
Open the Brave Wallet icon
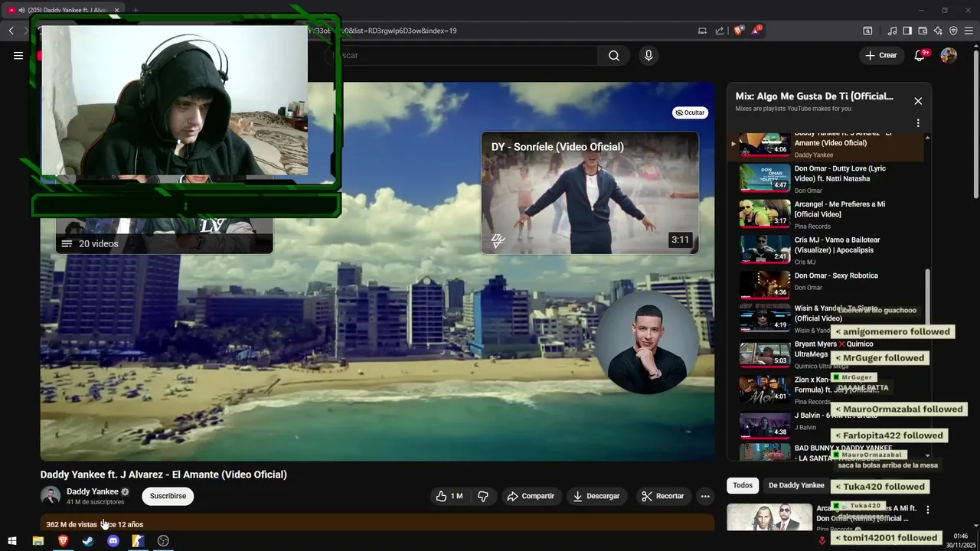coord(923,31)
